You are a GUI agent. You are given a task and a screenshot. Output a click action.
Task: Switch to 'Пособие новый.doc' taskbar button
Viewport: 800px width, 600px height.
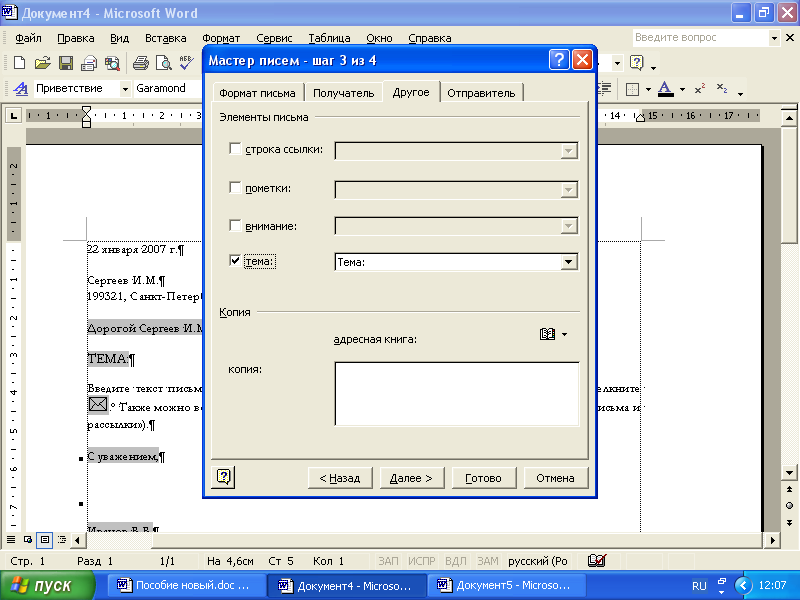coord(186,585)
